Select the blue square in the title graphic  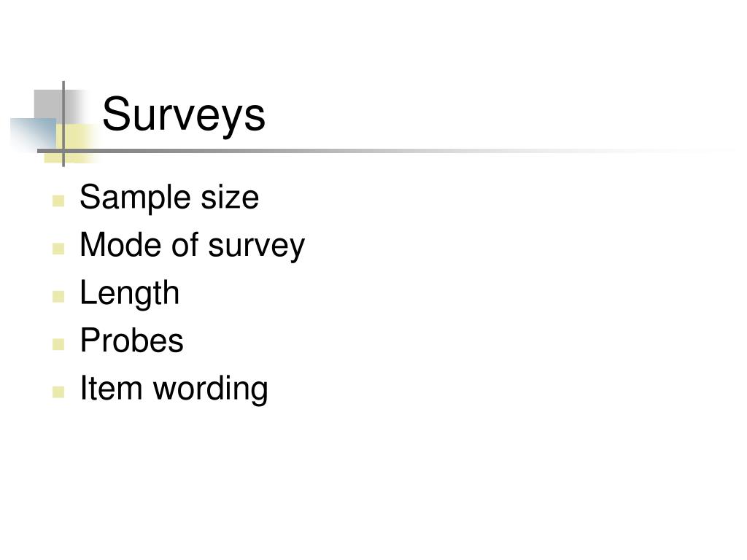pos(34,134)
